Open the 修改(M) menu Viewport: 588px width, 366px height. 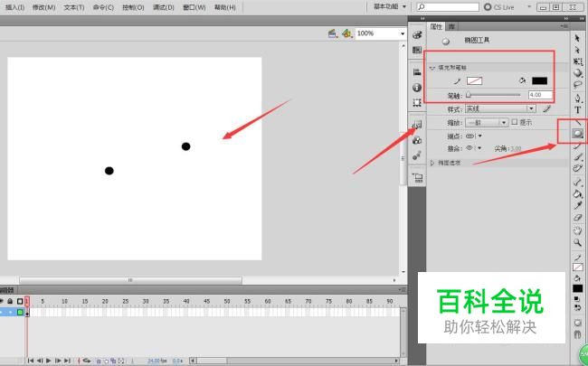(44, 7)
